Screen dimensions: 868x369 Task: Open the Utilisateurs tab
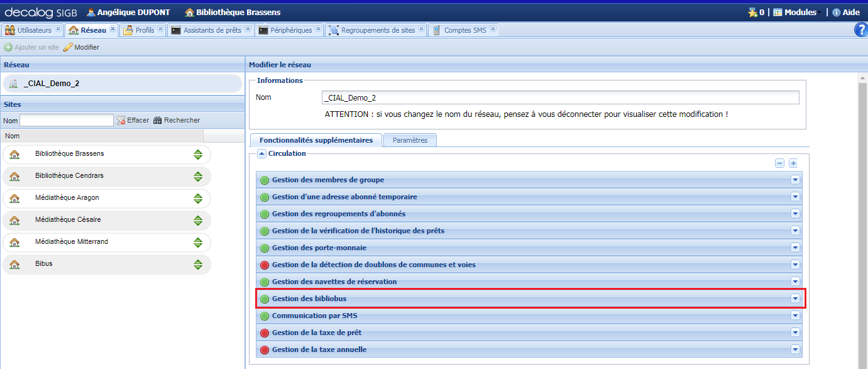point(33,29)
